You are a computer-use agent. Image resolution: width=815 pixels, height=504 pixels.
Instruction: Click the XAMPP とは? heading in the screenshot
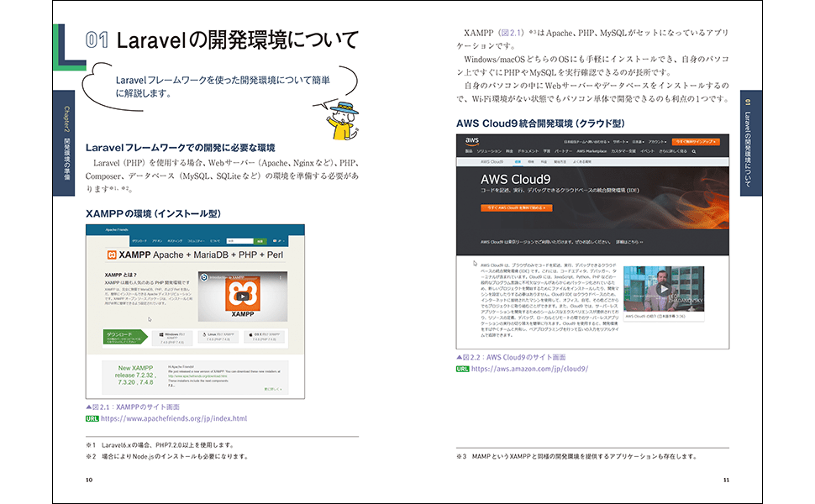(121, 275)
